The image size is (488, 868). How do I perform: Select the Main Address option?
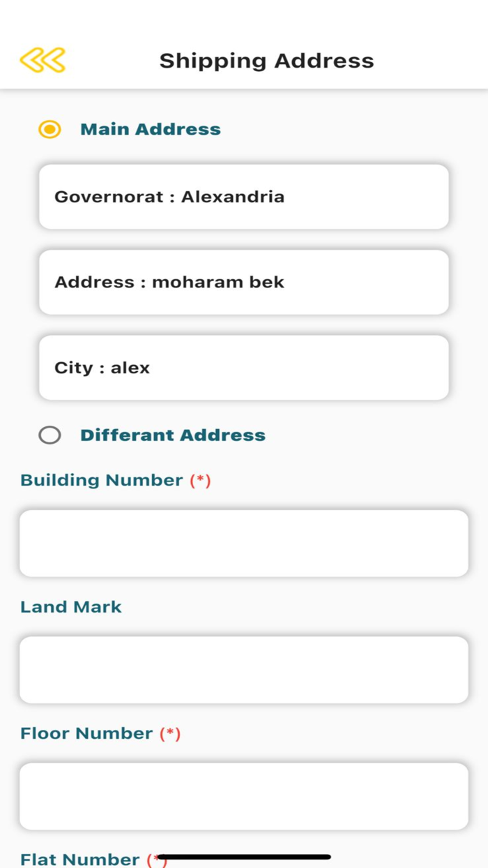coord(150,129)
